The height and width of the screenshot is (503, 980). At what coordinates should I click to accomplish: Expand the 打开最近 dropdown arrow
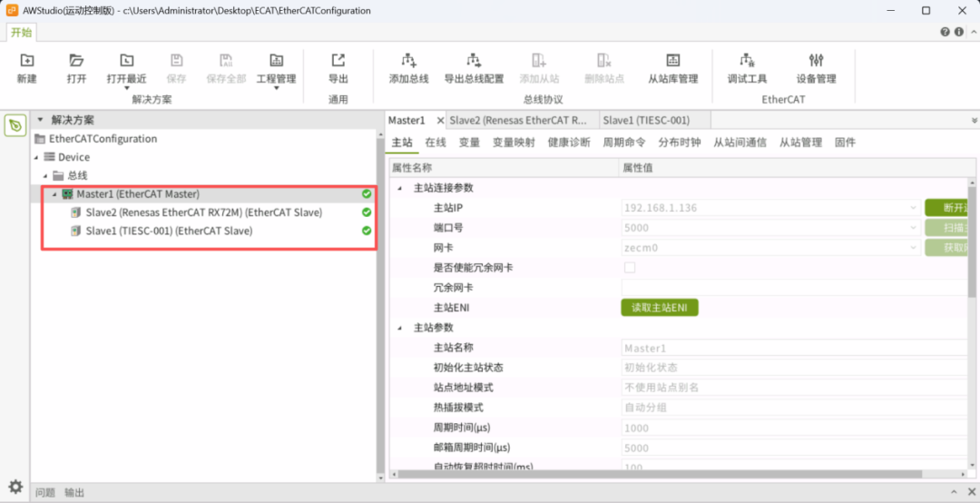[127, 89]
